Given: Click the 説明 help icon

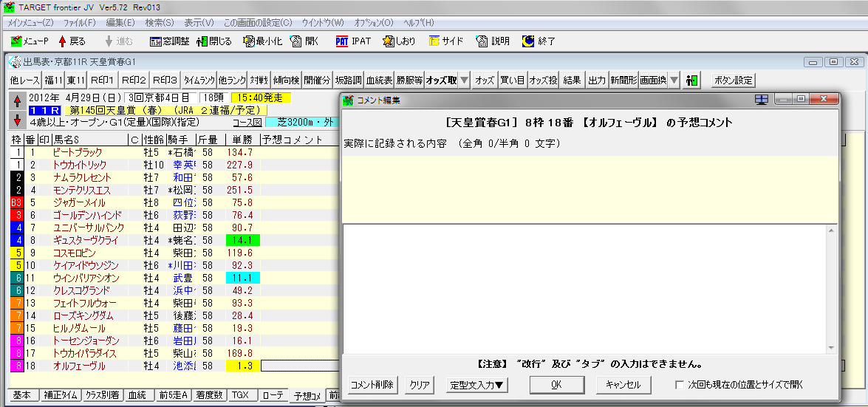Looking at the screenshot, I should tap(493, 41).
